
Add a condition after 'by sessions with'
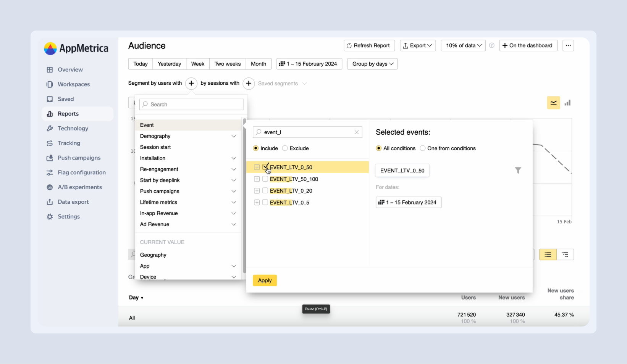[x=249, y=83]
